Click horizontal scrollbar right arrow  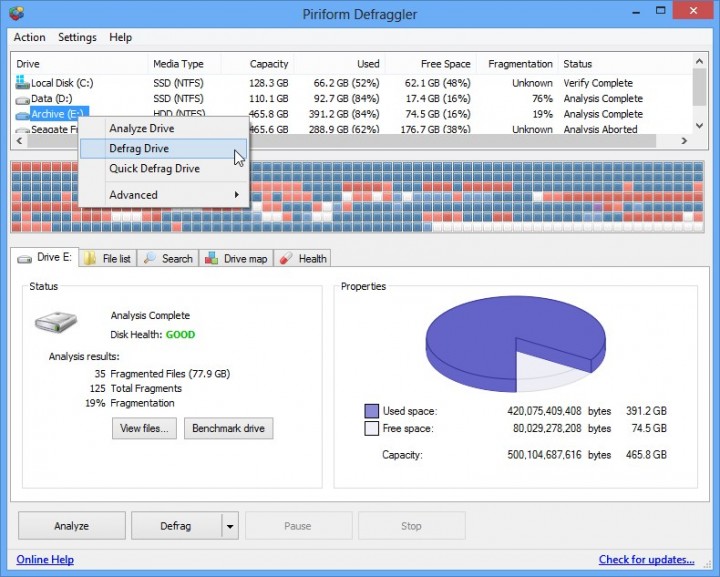click(x=684, y=140)
